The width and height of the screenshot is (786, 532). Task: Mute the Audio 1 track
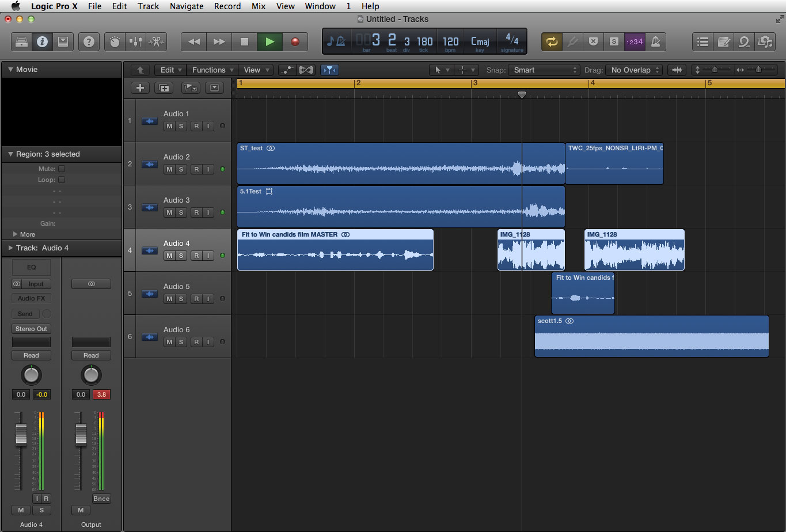169,126
